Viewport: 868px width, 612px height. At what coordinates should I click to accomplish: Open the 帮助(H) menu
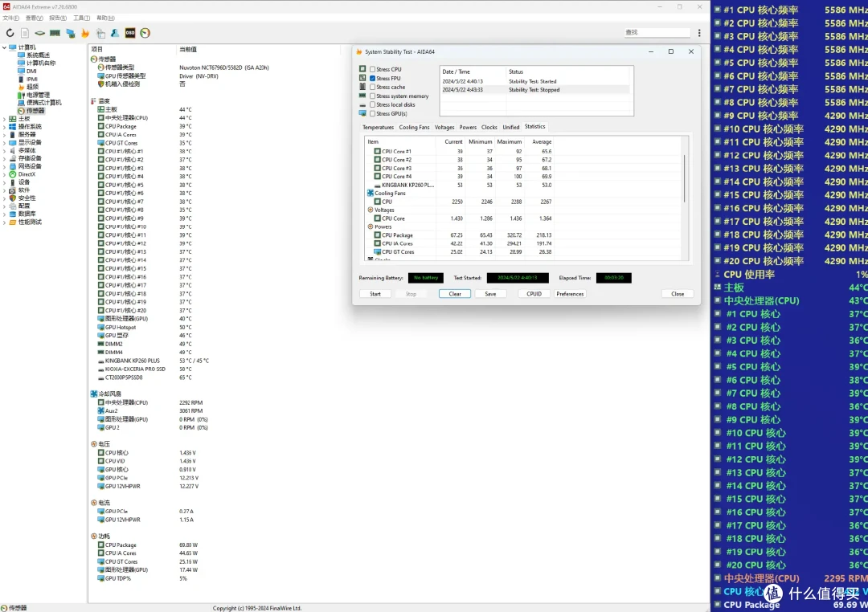click(x=105, y=18)
